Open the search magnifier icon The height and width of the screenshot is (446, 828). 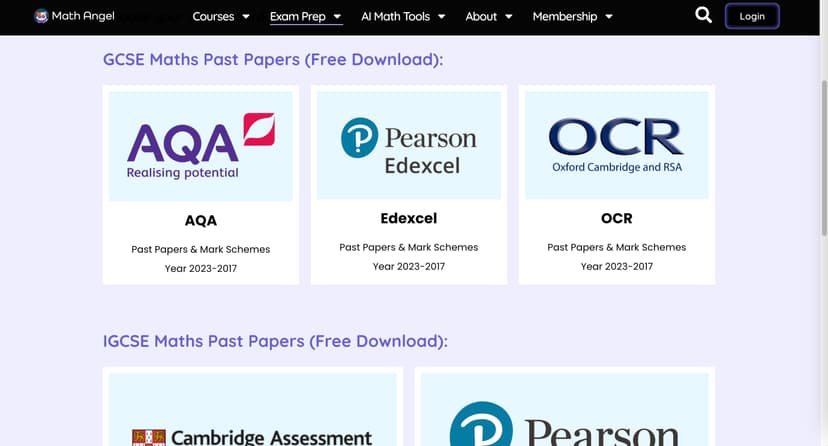(x=703, y=16)
